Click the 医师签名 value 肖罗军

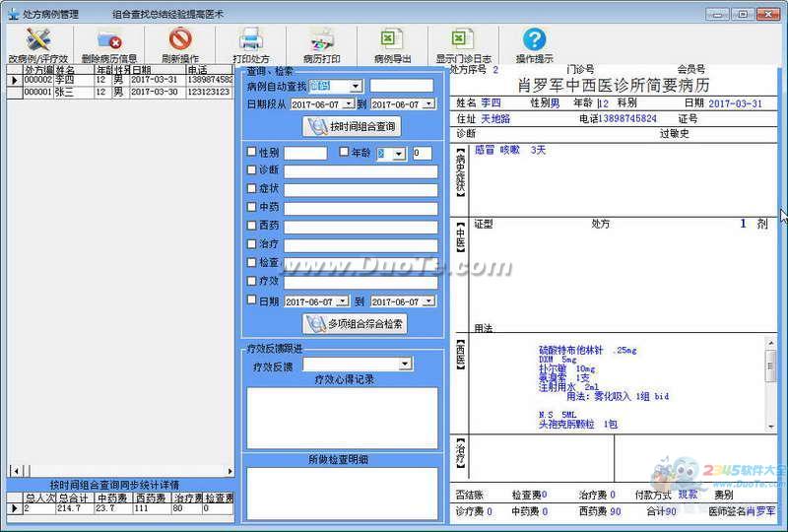pos(759,511)
